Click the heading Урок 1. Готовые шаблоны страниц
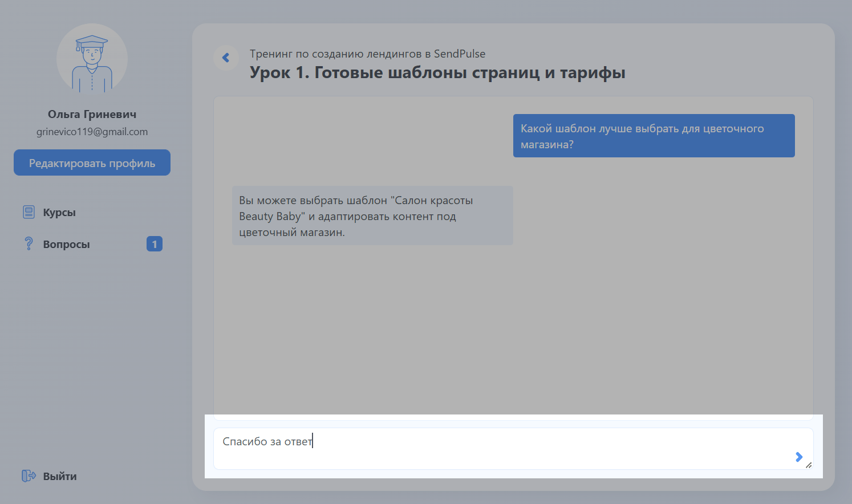This screenshot has width=852, height=504. (x=437, y=73)
